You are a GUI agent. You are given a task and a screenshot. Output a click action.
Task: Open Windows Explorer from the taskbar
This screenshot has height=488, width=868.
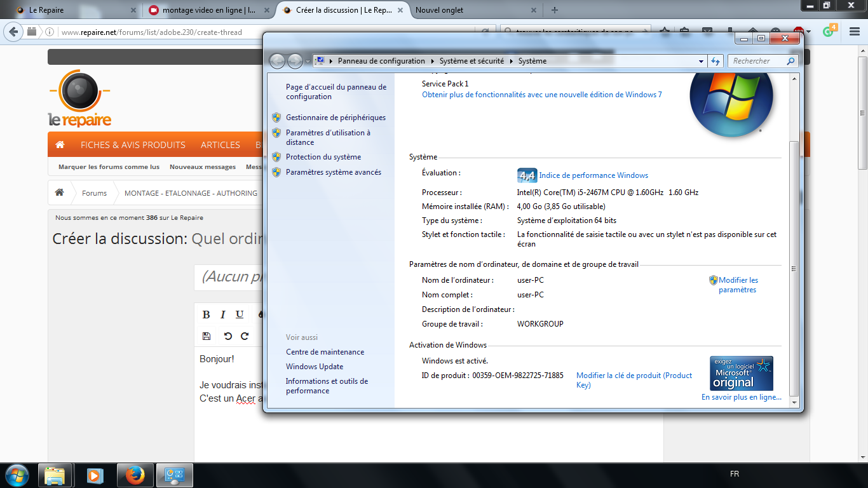pyautogui.click(x=55, y=475)
